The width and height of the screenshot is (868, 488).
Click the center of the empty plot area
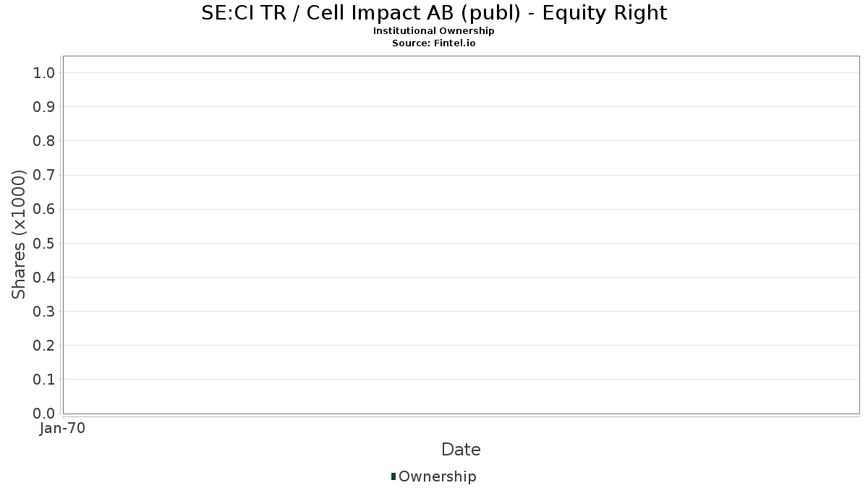[x=461, y=234]
